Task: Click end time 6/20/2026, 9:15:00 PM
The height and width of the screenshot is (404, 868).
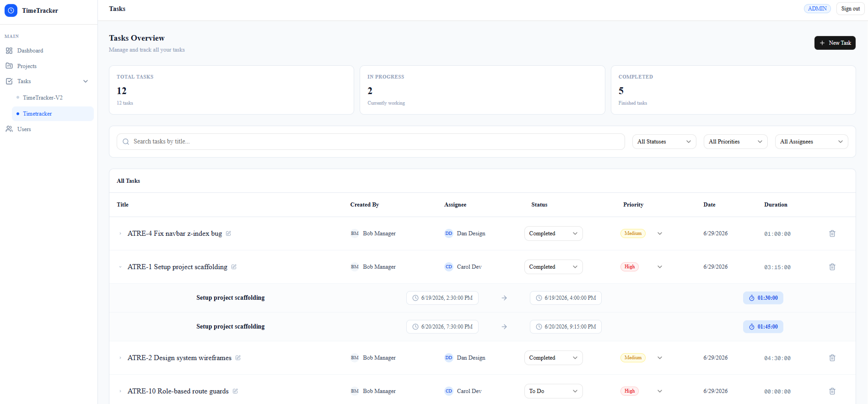Action: point(566,327)
